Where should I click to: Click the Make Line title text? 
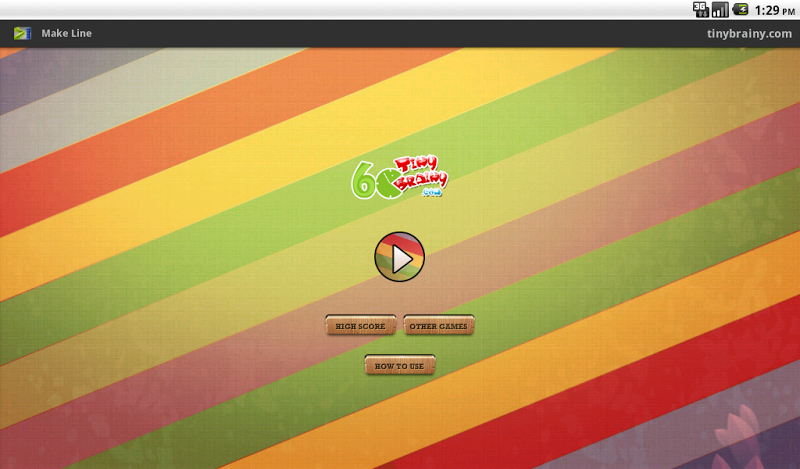[x=66, y=34]
